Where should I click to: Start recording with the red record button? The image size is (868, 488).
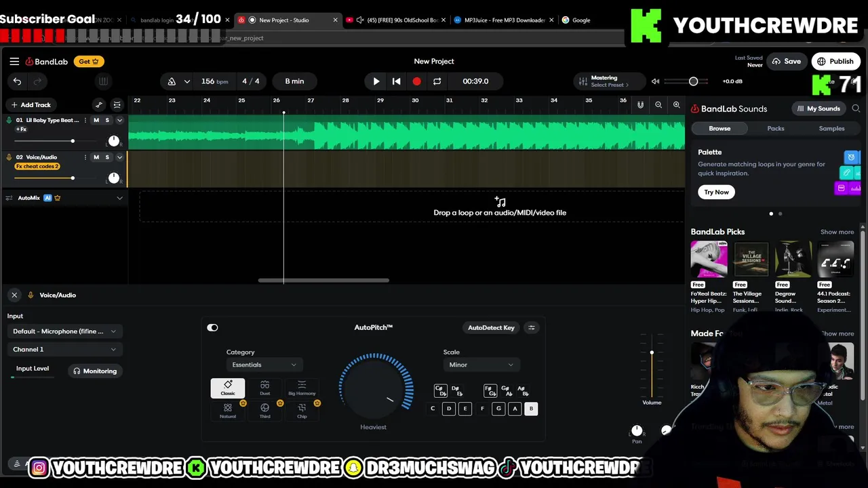click(416, 81)
